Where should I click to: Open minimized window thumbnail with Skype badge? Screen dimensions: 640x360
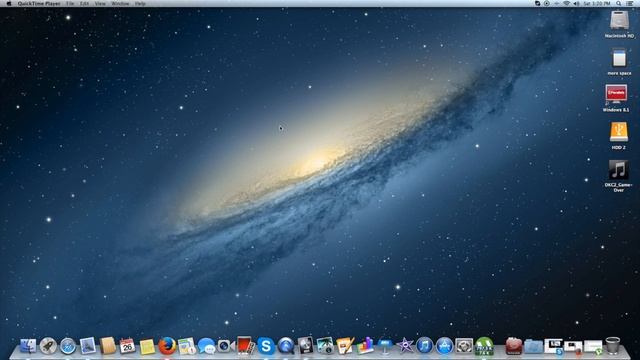pyautogui.click(x=553, y=346)
